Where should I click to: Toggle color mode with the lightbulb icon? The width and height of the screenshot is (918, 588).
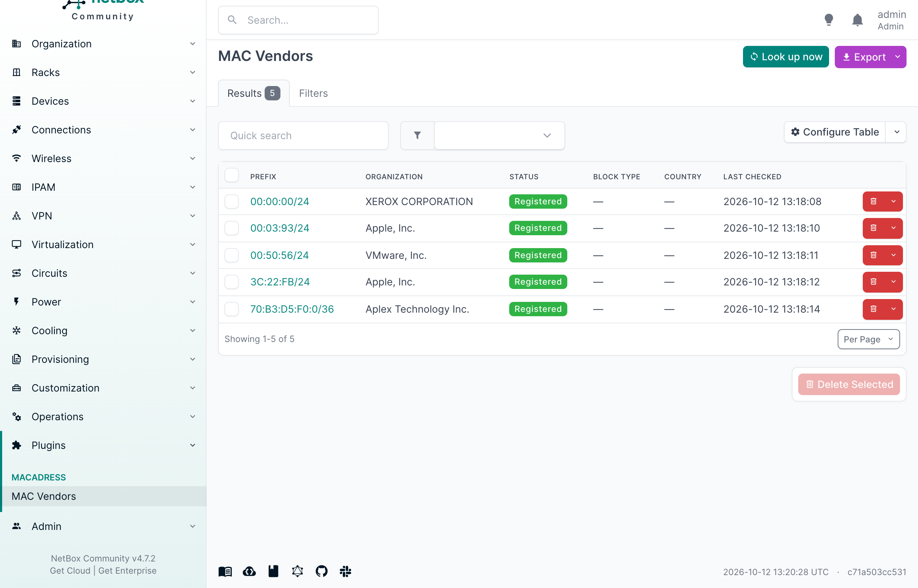[x=829, y=20]
